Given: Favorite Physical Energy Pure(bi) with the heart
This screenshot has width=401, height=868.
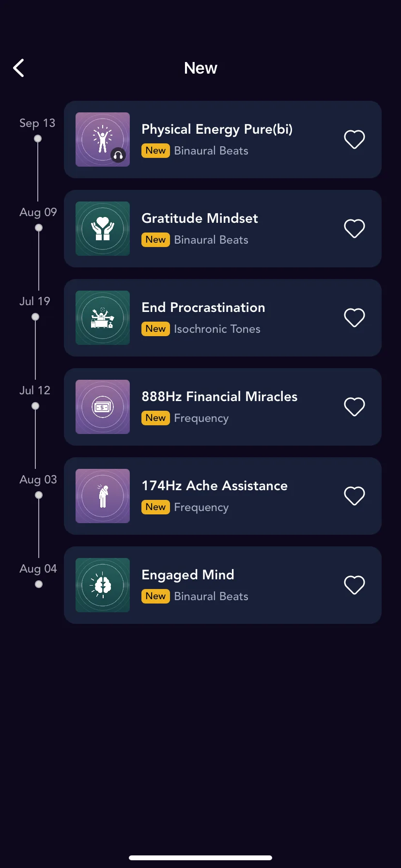Looking at the screenshot, I should click(355, 139).
